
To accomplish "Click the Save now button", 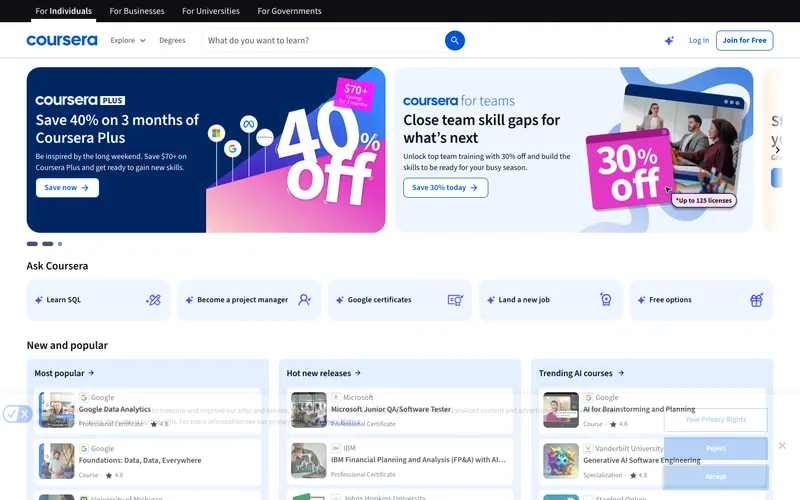I will coord(67,188).
